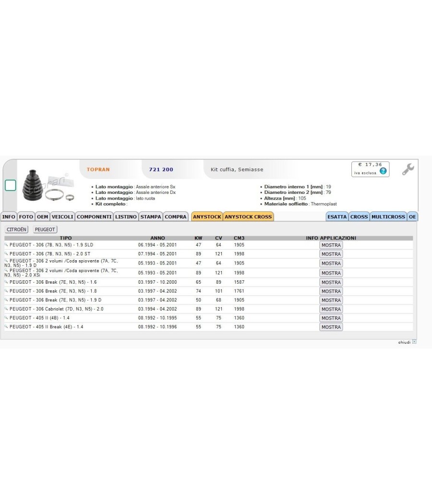Select row PEUGEOT 405 II Break (4E) 1.4

click(209, 327)
